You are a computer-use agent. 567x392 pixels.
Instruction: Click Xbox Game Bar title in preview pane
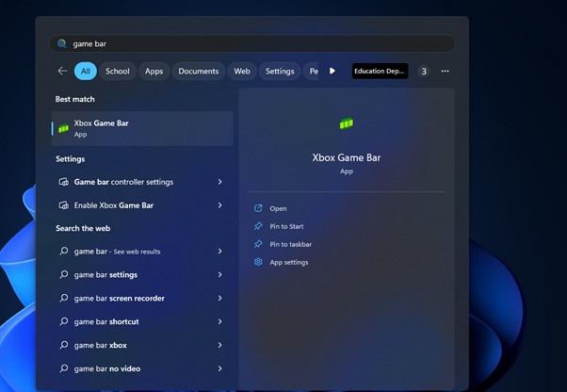[x=347, y=157]
